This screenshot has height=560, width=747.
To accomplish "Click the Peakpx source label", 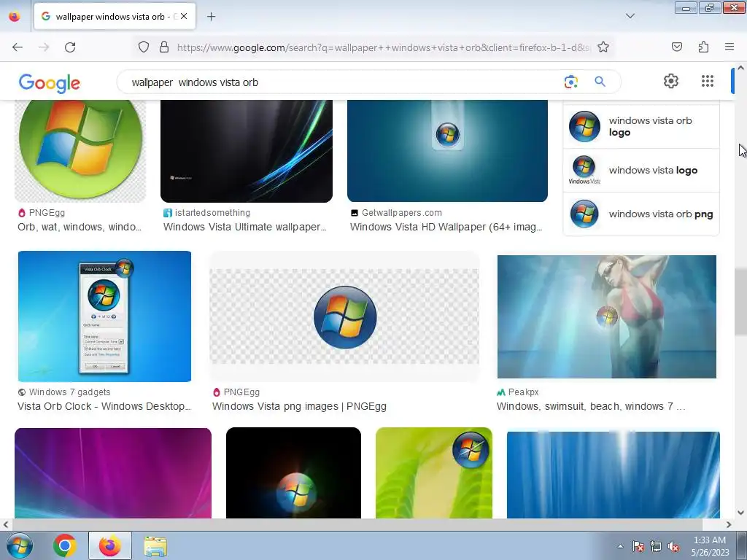I will (523, 392).
